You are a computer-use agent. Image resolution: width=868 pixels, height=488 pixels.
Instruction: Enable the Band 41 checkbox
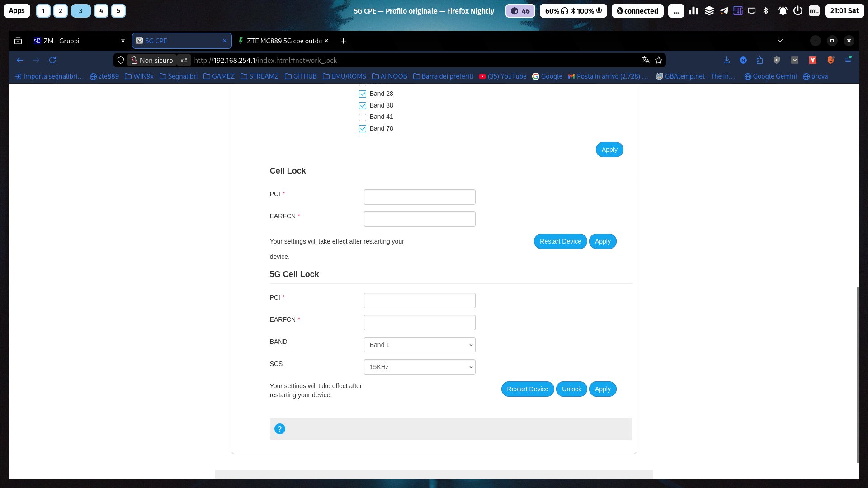point(363,117)
